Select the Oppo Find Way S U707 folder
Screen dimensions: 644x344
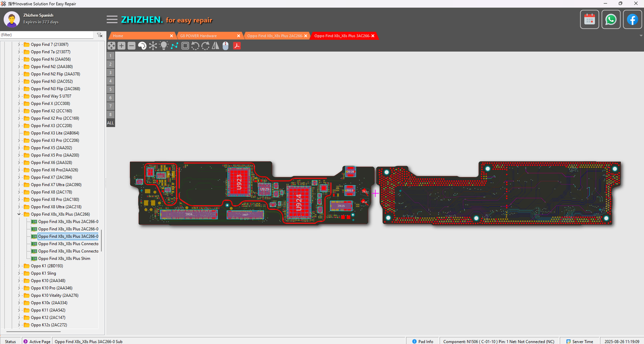coord(51,96)
